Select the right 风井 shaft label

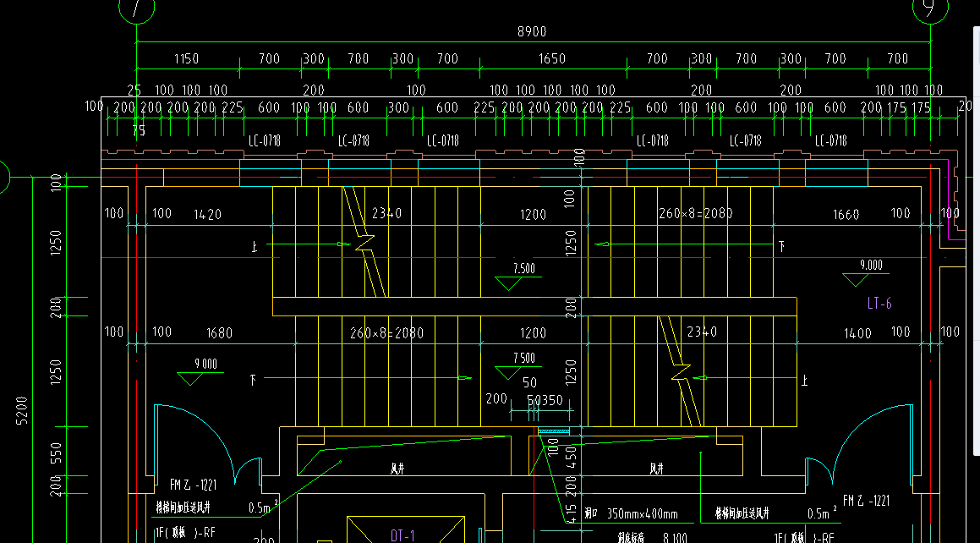pyautogui.click(x=656, y=468)
